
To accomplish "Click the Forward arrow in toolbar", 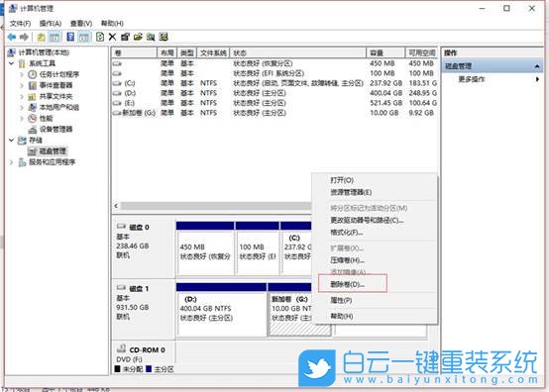I will coord(24,37).
